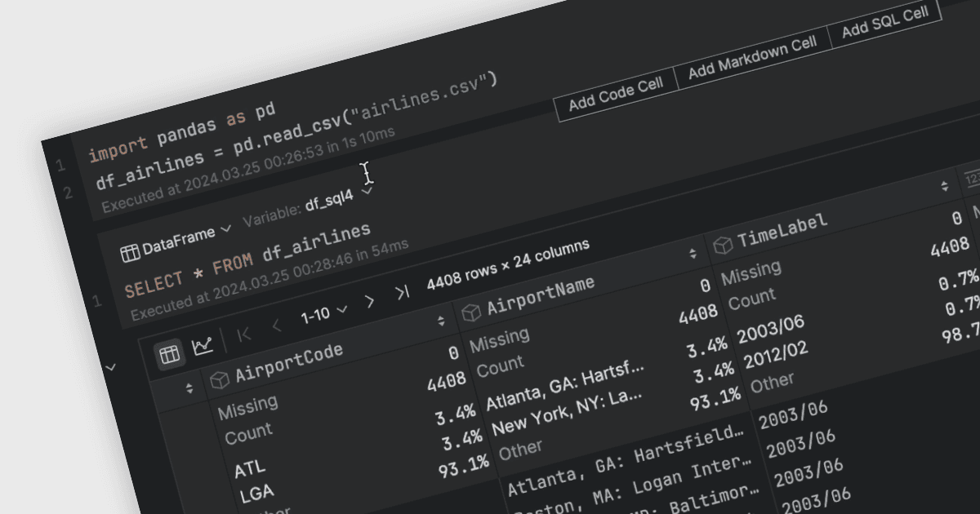Click 'Atlanta, GA: Hartsf...' in AirportName summary

(x=565, y=387)
